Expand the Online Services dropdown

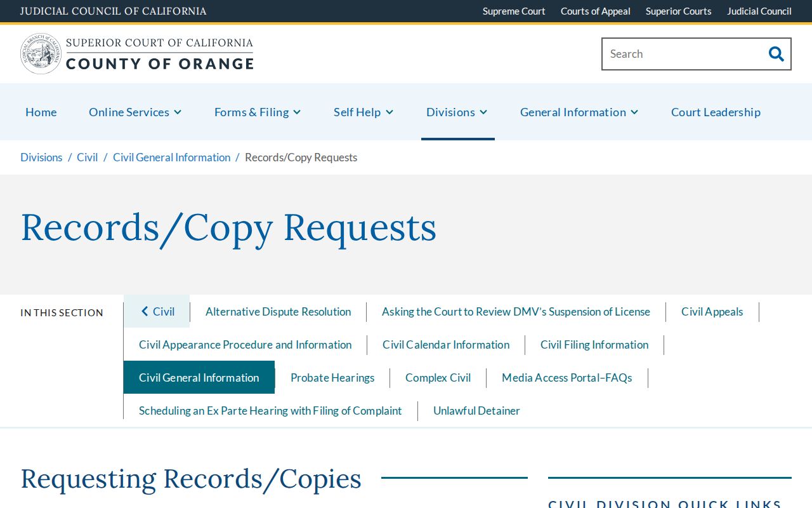click(x=135, y=112)
